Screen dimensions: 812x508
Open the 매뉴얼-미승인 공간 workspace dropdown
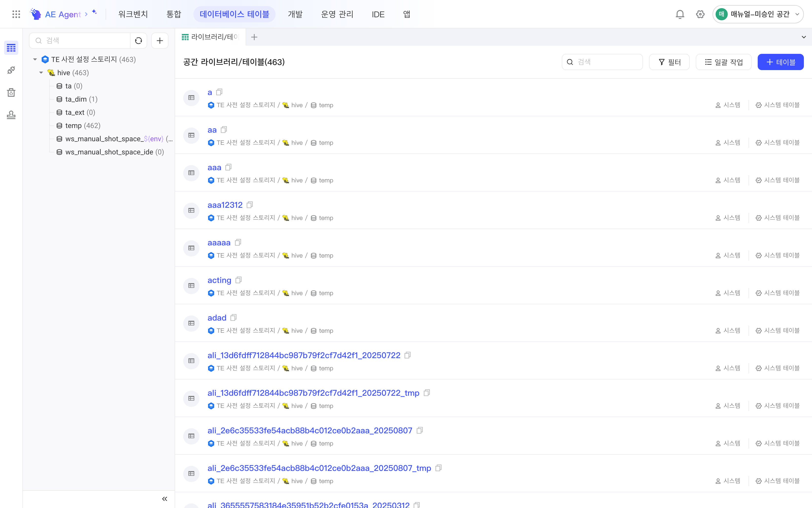[758, 14]
